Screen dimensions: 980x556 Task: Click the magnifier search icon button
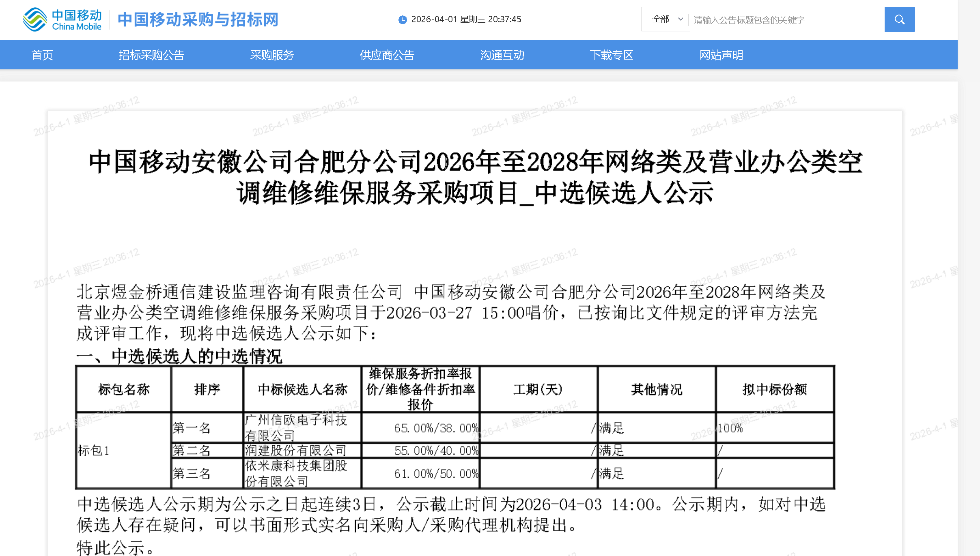[899, 19]
